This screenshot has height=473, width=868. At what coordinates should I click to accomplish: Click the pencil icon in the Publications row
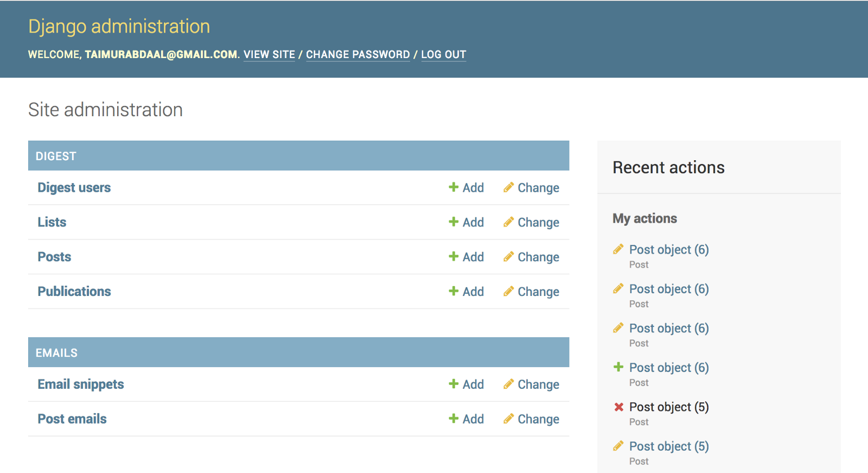508,292
